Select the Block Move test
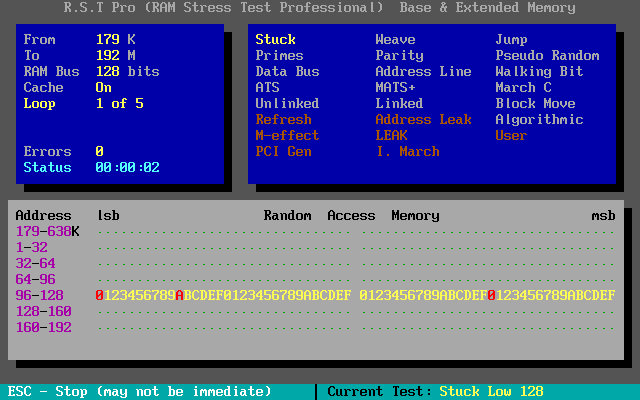Viewport: 640px width, 400px height. pos(535,103)
